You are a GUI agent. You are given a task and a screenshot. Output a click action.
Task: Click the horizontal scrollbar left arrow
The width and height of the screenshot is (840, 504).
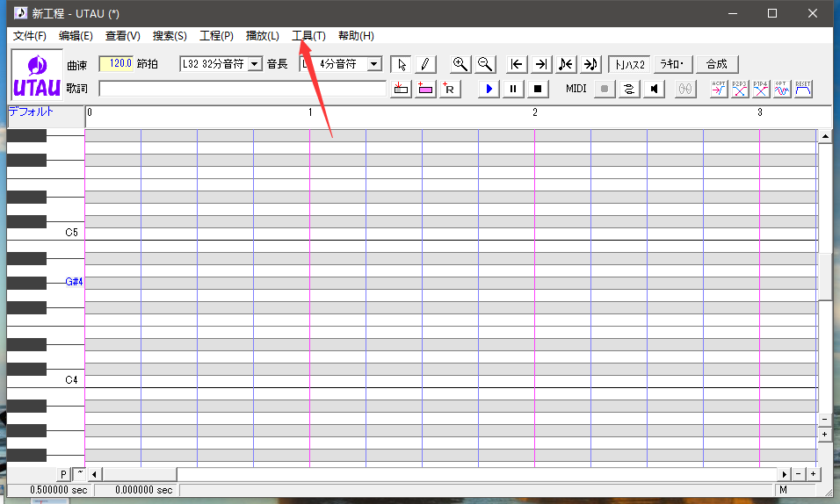[94, 474]
